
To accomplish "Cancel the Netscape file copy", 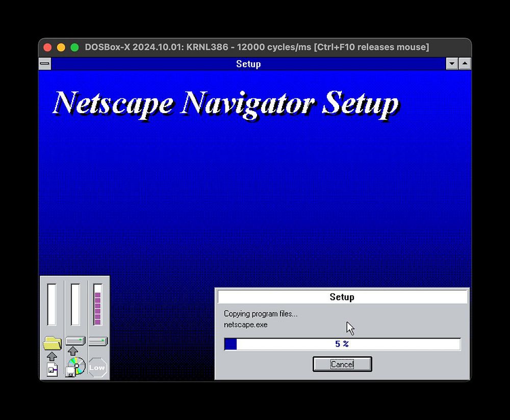I will click(342, 364).
